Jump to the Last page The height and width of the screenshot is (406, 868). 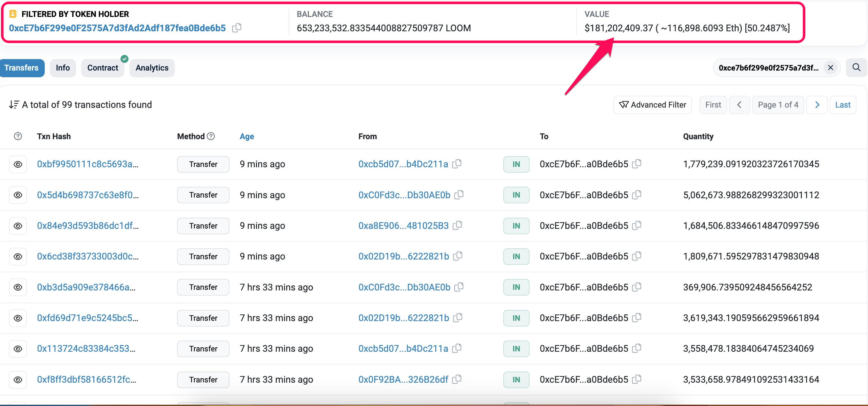[842, 105]
